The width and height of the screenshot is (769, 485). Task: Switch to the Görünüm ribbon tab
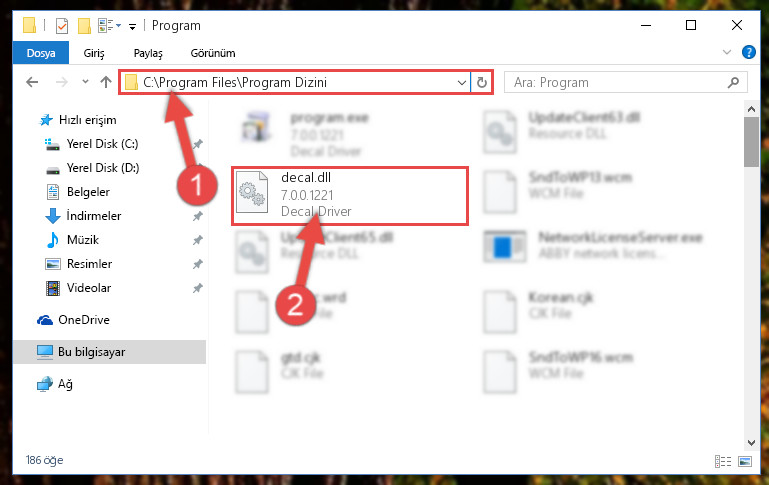pyautogui.click(x=213, y=53)
